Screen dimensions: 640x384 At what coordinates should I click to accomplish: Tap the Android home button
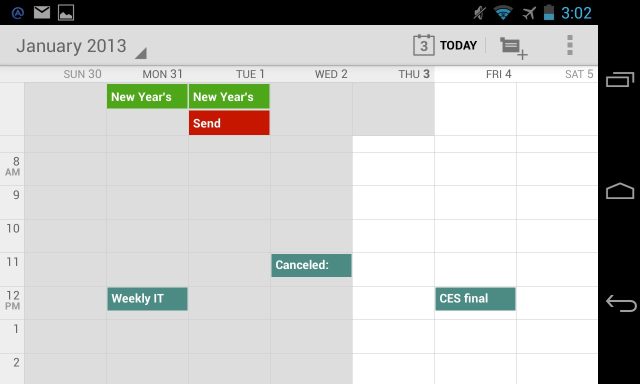tap(620, 191)
